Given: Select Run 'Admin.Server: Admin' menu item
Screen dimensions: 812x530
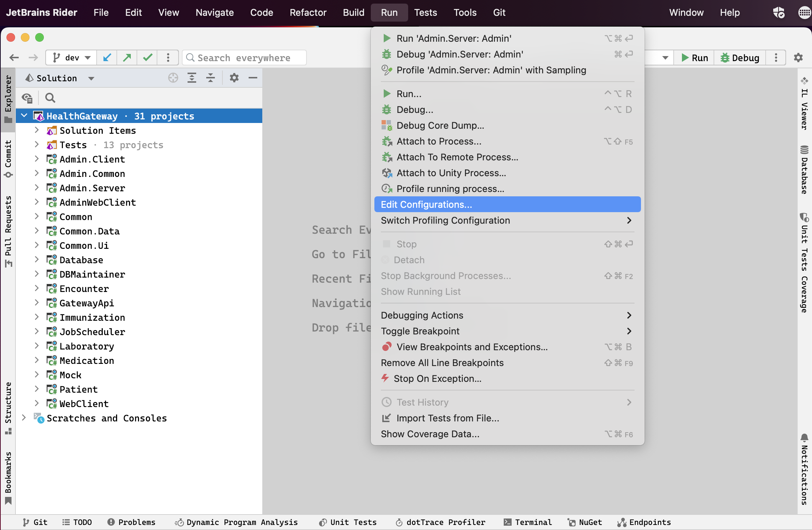Looking at the screenshot, I should 507,38.
